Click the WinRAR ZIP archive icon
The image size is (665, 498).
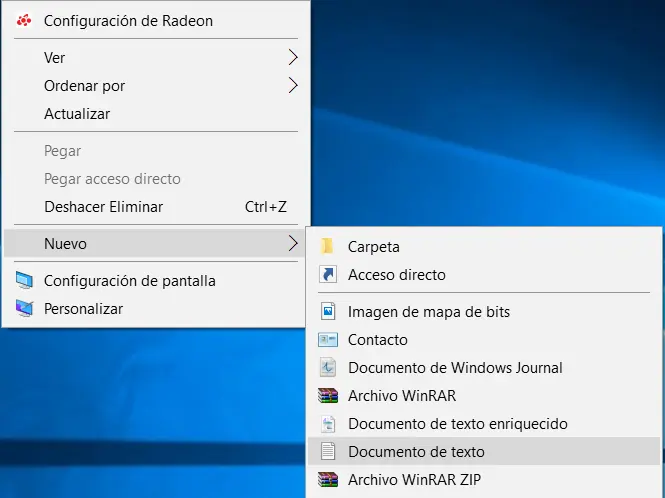(328, 479)
